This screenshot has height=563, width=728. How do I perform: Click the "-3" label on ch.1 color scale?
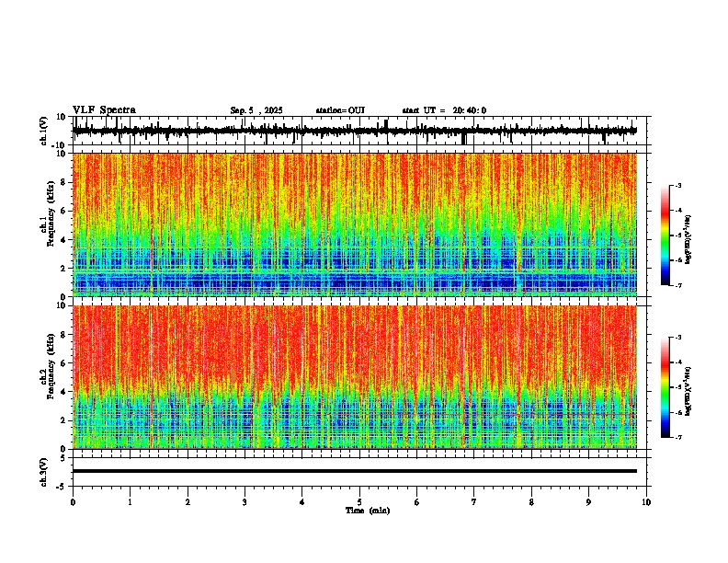click(x=678, y=185)
